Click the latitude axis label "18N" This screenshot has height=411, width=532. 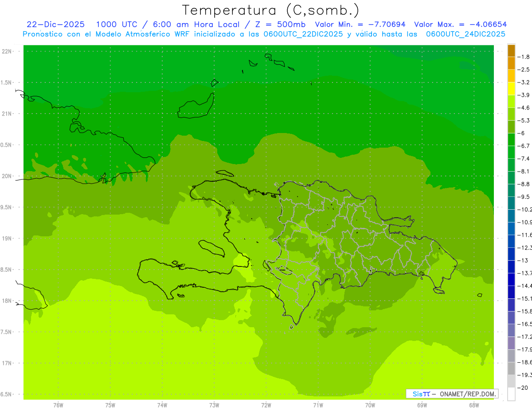(x=7, y=301)
